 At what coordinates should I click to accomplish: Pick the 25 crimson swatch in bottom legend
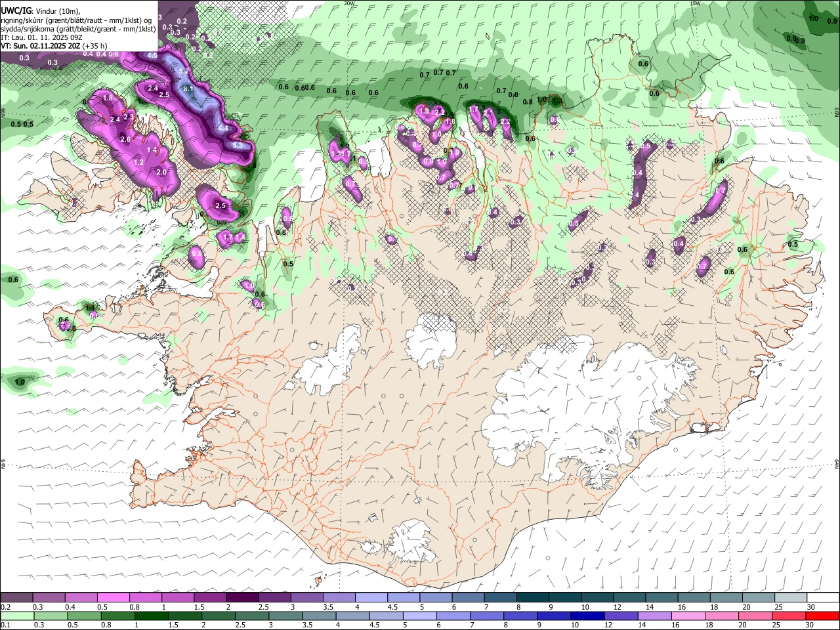(x=789, y=616)
